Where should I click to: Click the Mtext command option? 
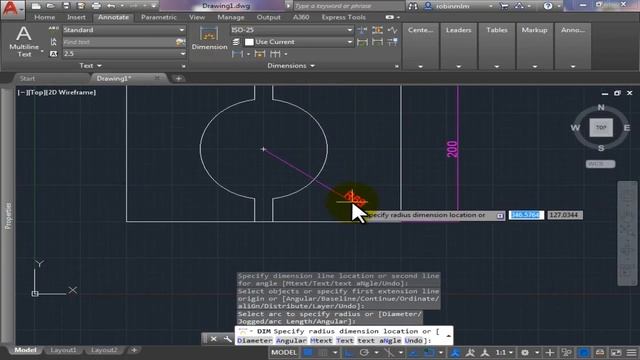click(321, 340)
